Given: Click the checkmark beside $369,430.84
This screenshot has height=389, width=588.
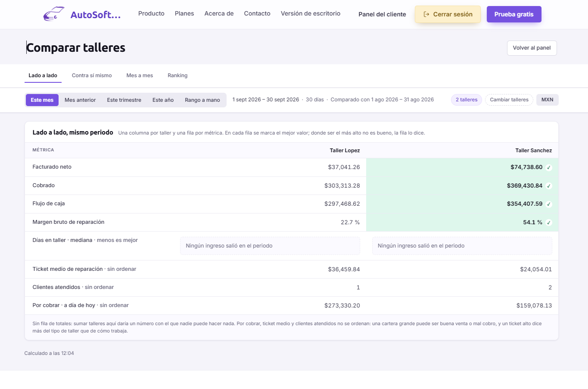Looking at the screenshot, I should point(549,186).
